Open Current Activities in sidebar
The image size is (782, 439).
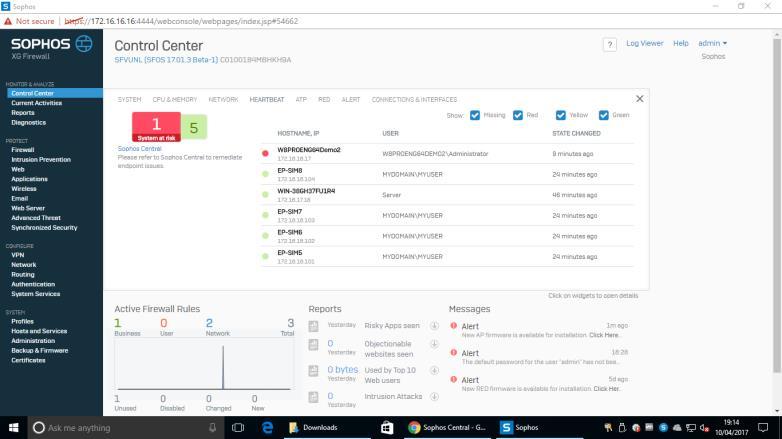click(36, 103)
